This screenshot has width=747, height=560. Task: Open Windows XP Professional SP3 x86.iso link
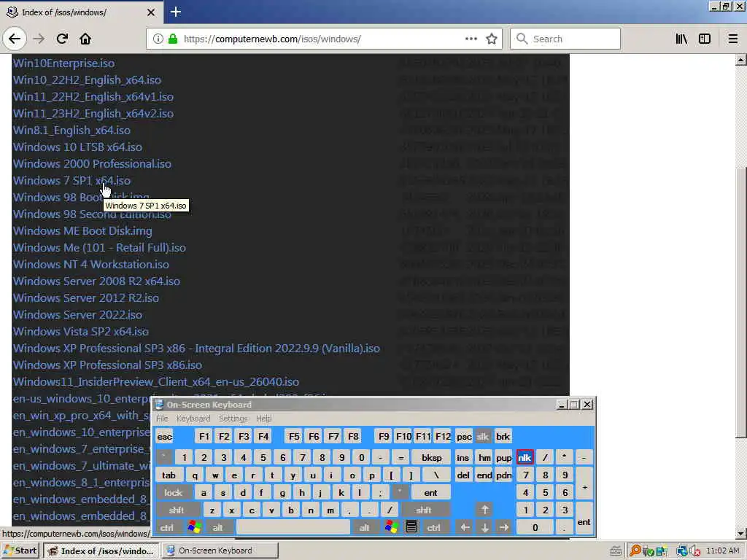point(107,365)
